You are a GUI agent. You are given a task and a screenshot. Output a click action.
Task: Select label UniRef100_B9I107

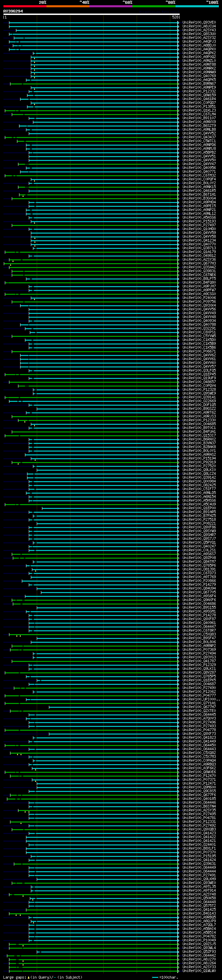199,118
